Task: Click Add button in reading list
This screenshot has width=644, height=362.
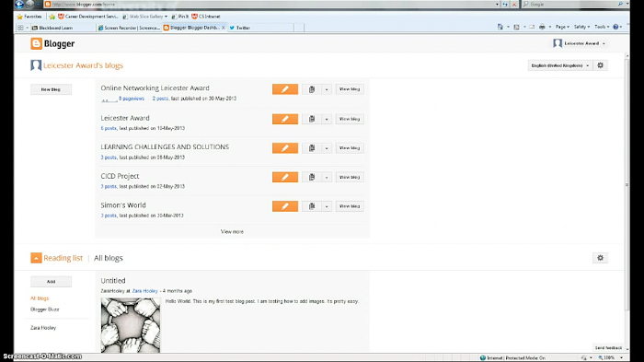Action: point(51,282)
